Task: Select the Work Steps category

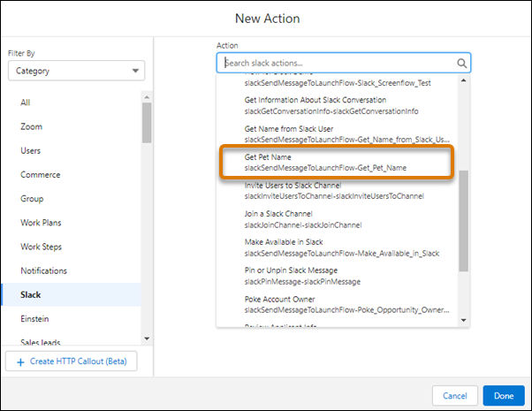Action: (x=71, y=247)
